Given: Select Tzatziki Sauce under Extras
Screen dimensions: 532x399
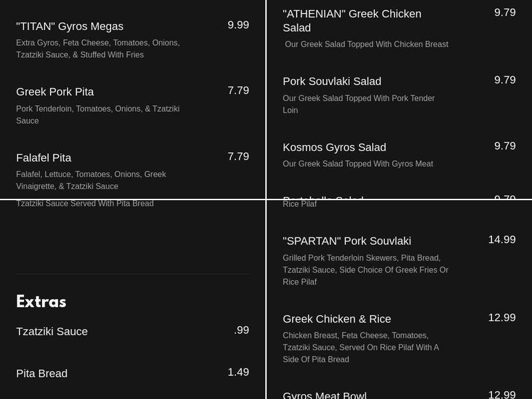Looking at the screenshot, I should point(52,331).
